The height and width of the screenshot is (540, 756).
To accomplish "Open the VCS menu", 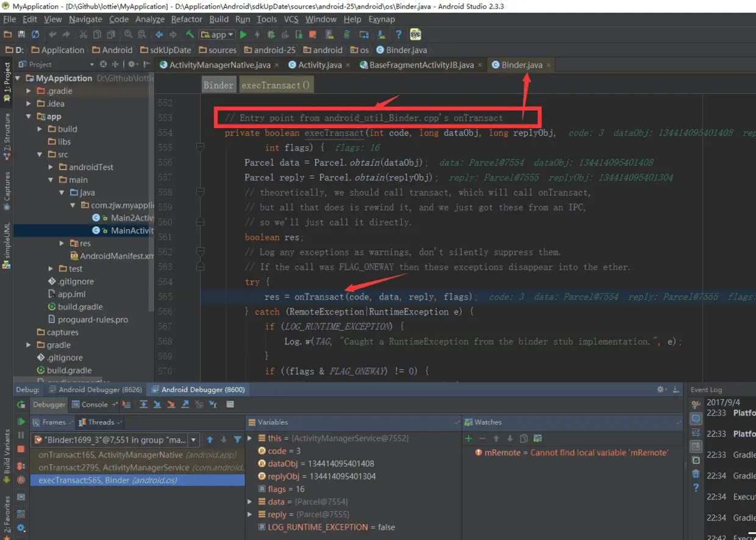I will tap(291, 19).
